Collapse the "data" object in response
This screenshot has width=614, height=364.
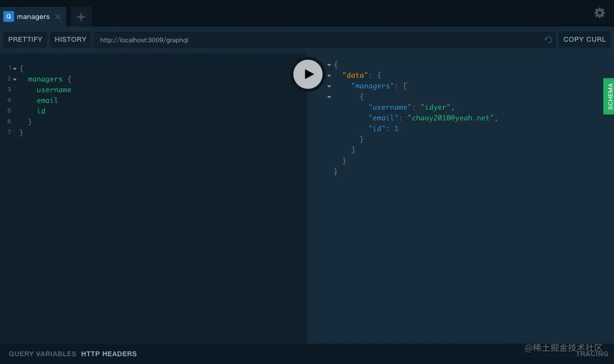point(329,75)
